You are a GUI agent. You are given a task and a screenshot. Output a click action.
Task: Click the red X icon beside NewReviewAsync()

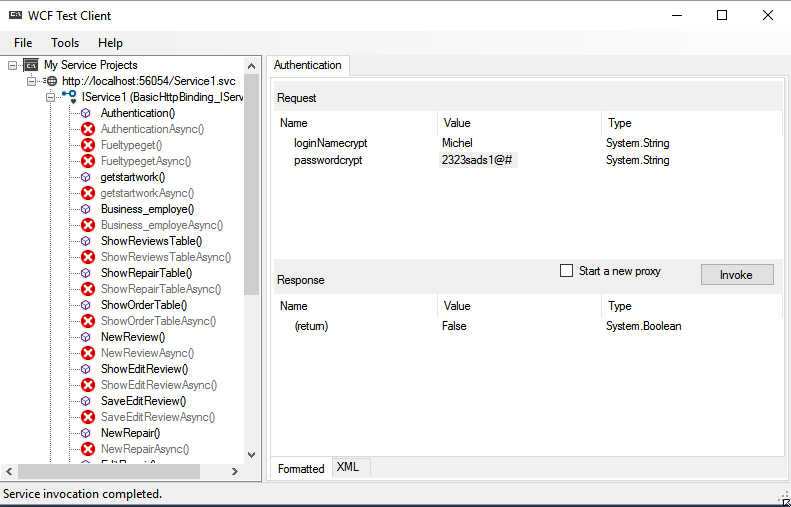[x=88, y=353]
